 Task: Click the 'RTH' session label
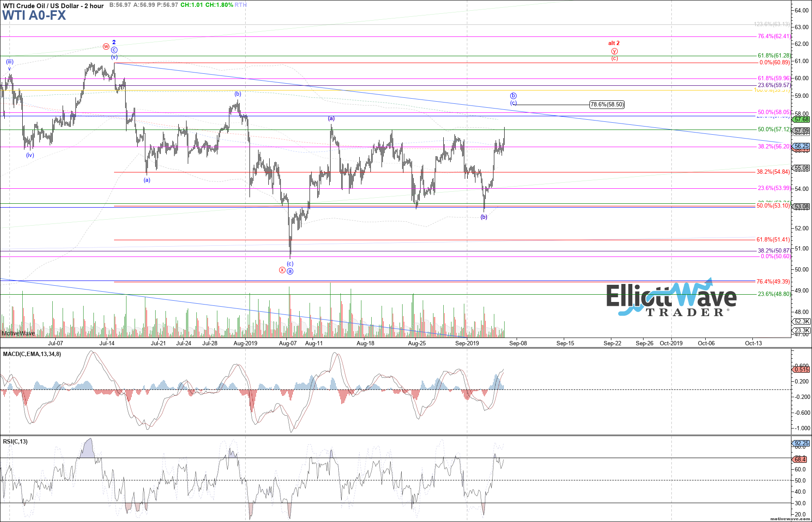[241, 5]
